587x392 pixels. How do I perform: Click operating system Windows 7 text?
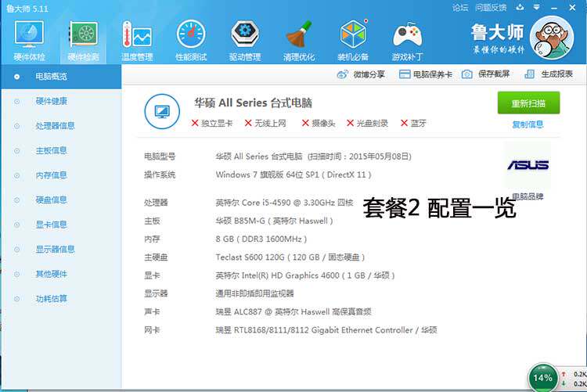click(x=293, y=174)
